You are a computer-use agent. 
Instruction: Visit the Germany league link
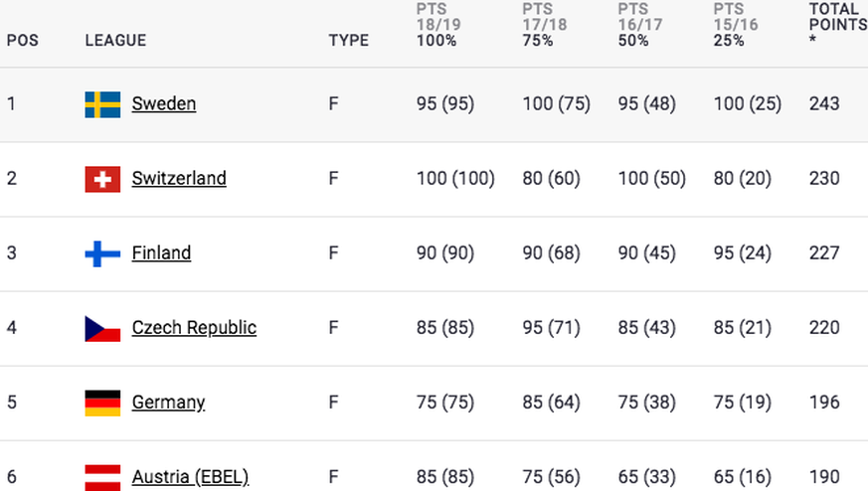[x=168, y=403]
